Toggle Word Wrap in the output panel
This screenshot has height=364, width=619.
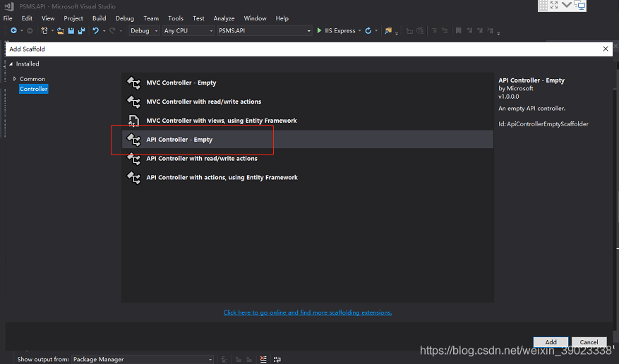click(277, 359)
